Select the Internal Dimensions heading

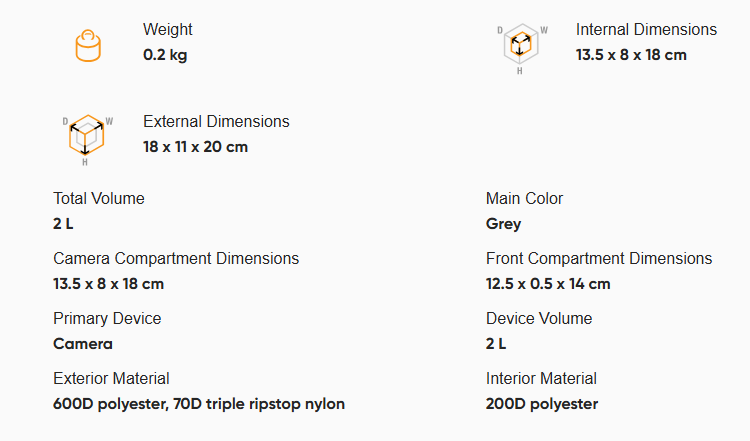pyautogui.click(x=646, y=30)
